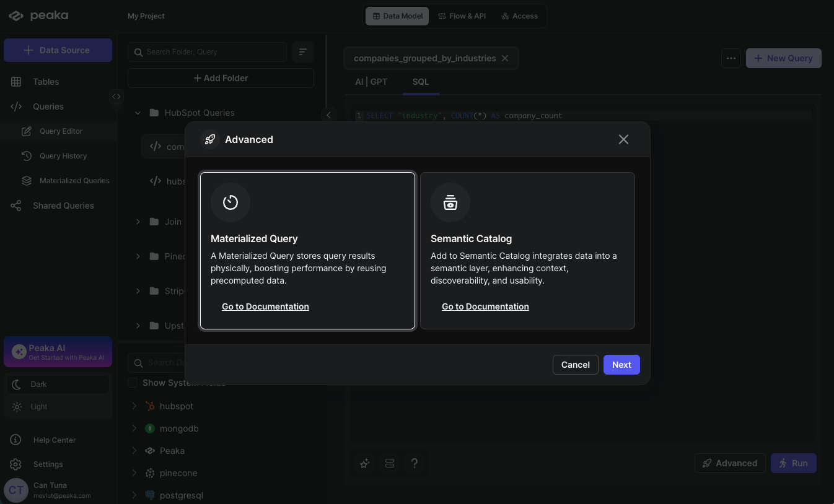Cancel the Advanced dialog
This screenshot has width=834, height=504.
click(x=575, y=365)
